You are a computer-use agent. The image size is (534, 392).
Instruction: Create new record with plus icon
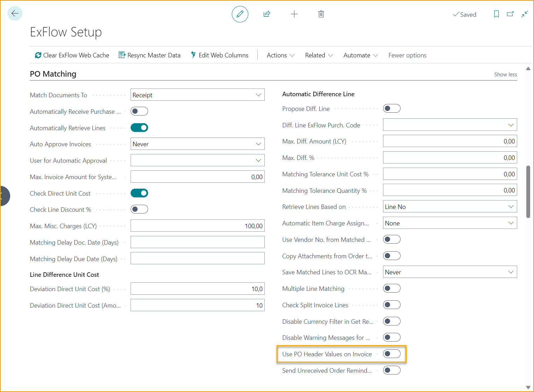[294, 14]
